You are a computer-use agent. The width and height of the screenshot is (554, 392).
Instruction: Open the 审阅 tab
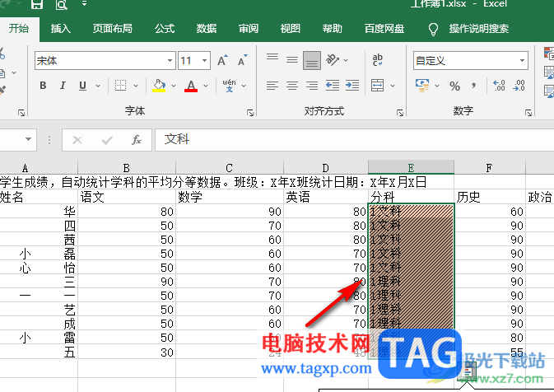[x=249, y=29]
